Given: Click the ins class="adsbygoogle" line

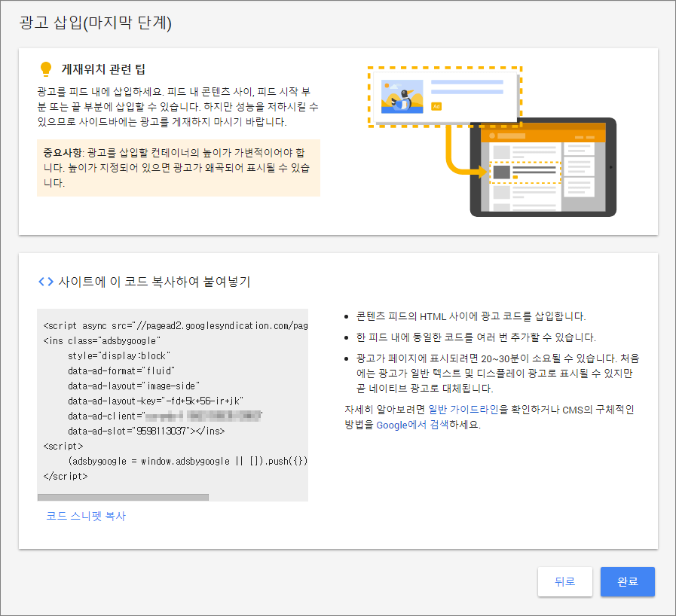Looking at the screenshot, I should [102, 340].
